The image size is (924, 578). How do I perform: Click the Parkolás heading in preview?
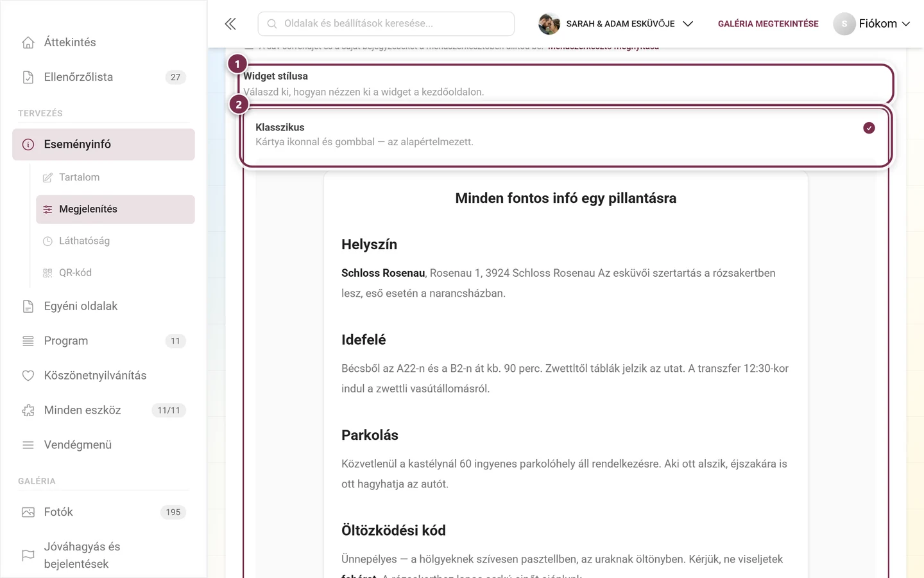[x=370, y=435]
